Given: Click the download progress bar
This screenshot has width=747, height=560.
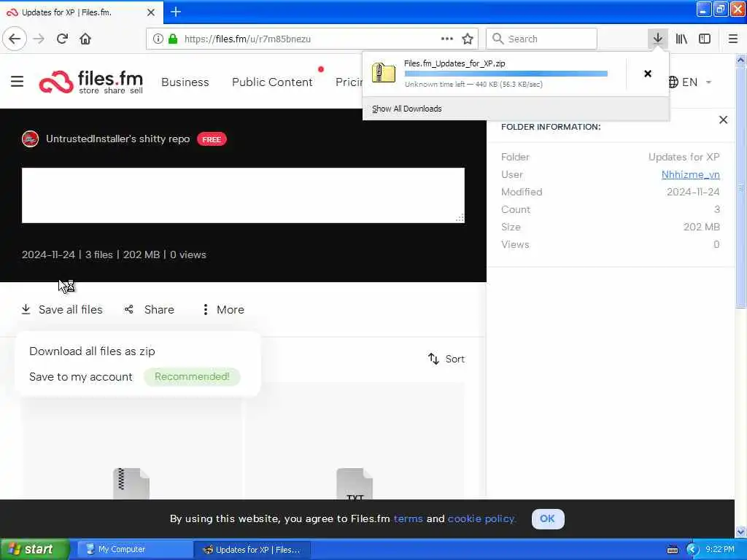Looking at the screenshot, I should 506,74.
